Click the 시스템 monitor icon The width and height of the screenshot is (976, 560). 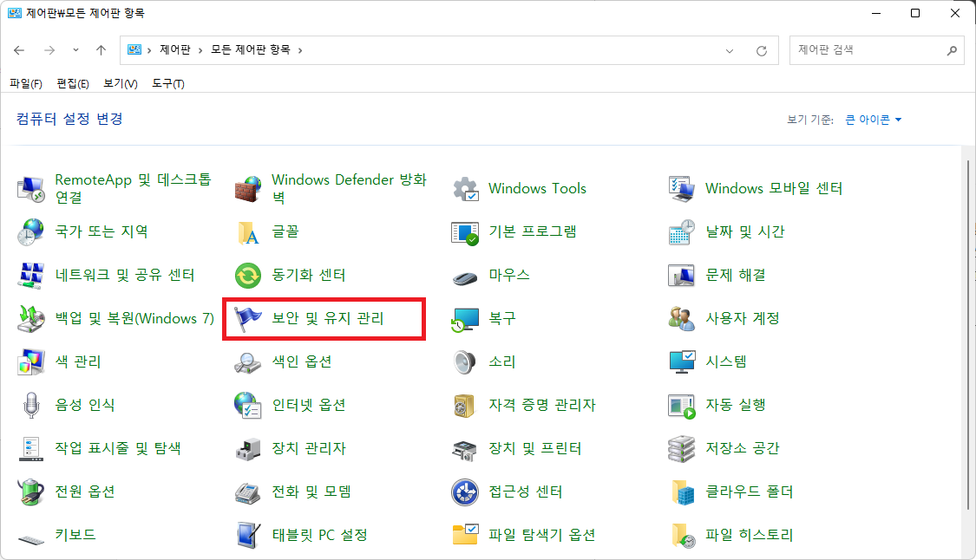pyautogui.click(x=682, y=361)
